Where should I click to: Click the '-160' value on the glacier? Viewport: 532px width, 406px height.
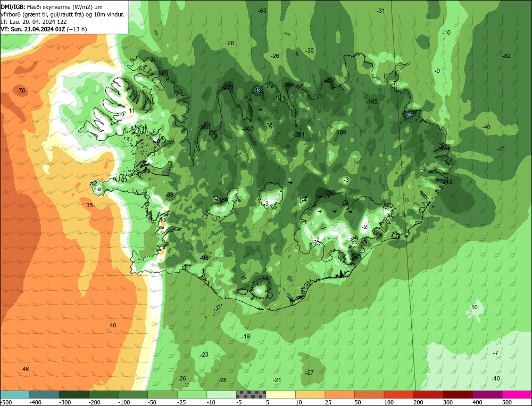222,200
